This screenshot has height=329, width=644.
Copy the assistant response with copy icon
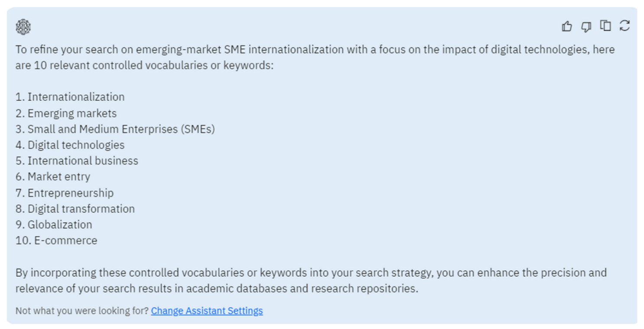[605, 26]
